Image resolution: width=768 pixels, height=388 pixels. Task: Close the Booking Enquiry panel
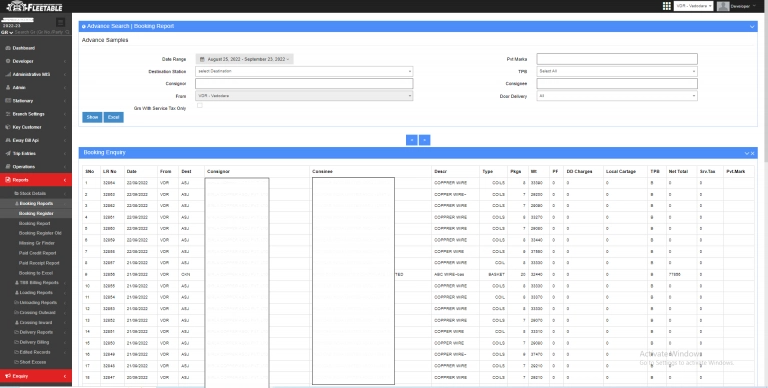(753, 153)
